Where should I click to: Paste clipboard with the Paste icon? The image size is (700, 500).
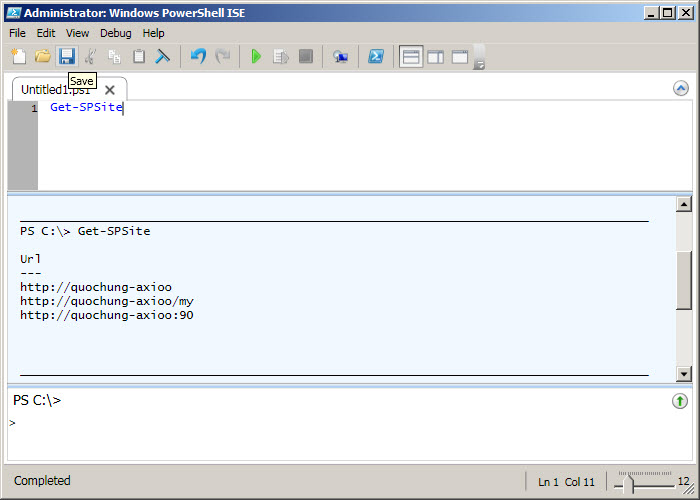(139, 56)
